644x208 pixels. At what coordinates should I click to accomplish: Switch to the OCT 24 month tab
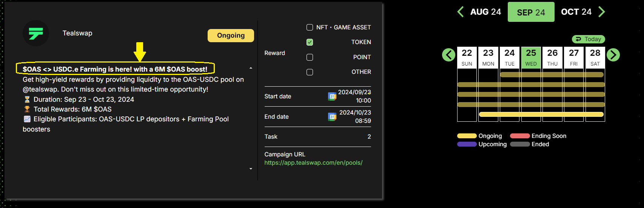coord(576,12)
